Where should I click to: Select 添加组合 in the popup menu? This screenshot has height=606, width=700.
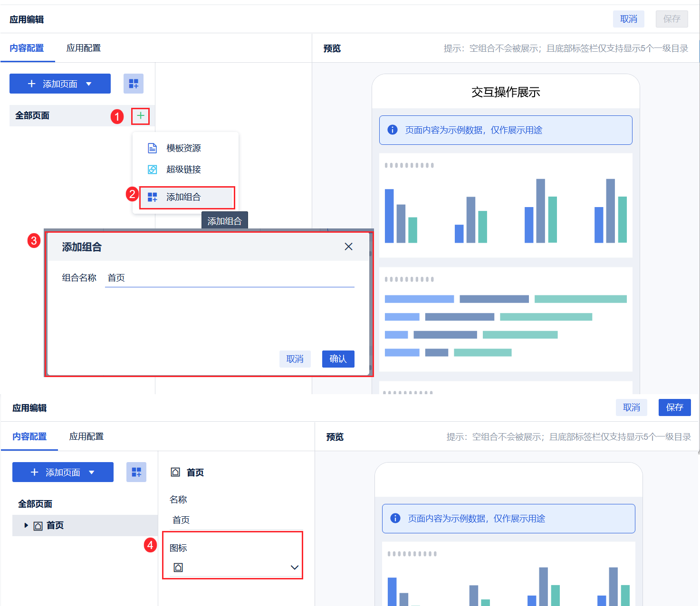pyautogui.click(x=187, y=197)
